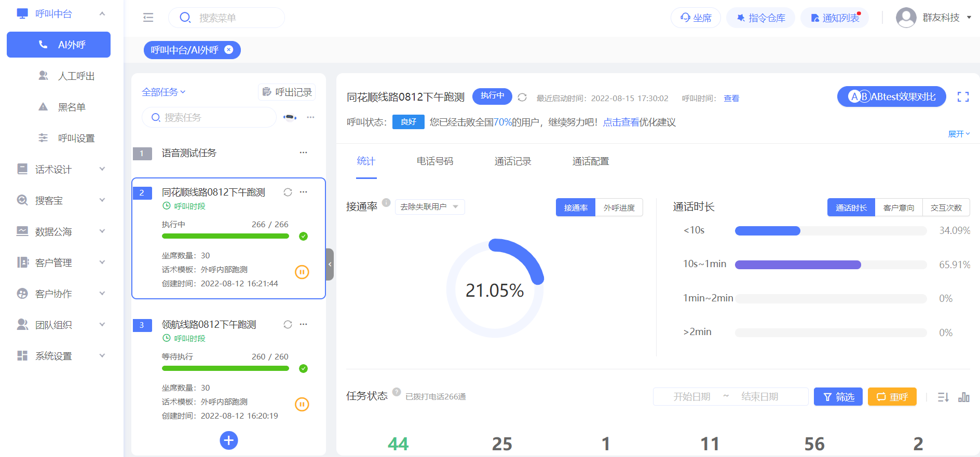Switch statistics to 交互次数

(946, 207)
